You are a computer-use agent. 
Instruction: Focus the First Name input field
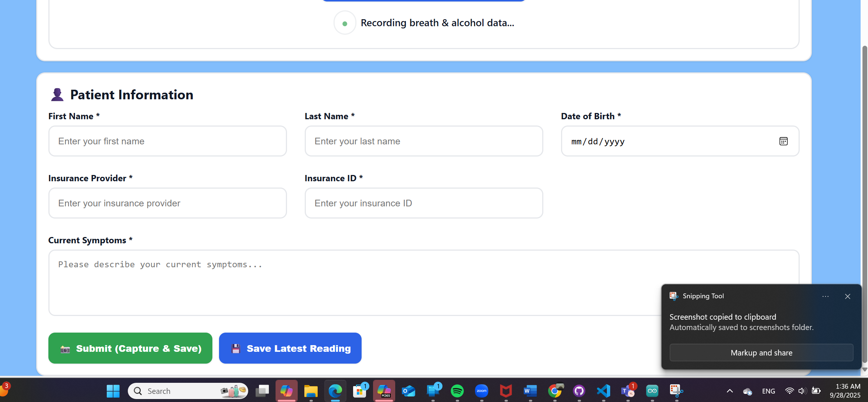point(167,141)
